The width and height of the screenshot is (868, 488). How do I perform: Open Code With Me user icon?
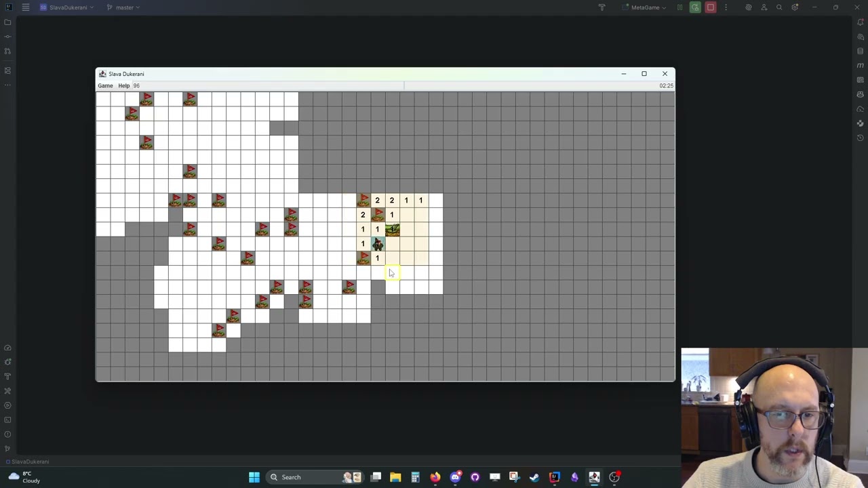click(x=764, y=7)
